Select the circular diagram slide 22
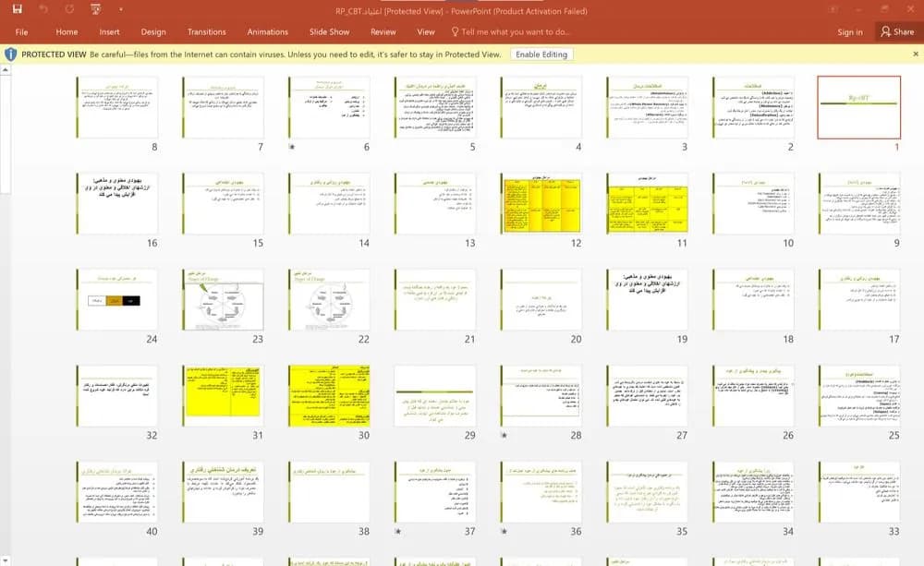The width and height of the screenshot is (924, 566). click(329, 299)
